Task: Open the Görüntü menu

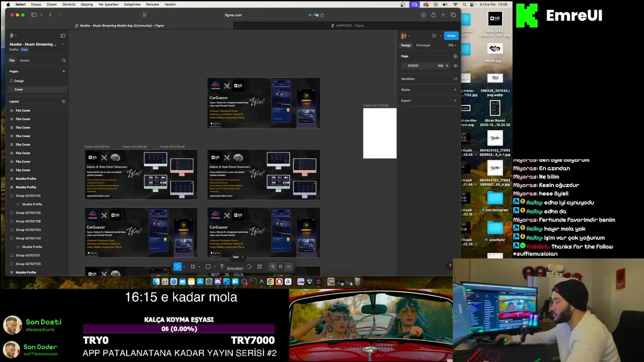Action: [x=68, y=4]
